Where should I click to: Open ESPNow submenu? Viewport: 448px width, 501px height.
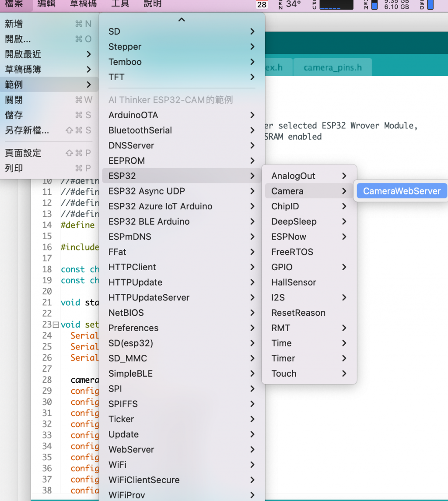pos(309,237)
